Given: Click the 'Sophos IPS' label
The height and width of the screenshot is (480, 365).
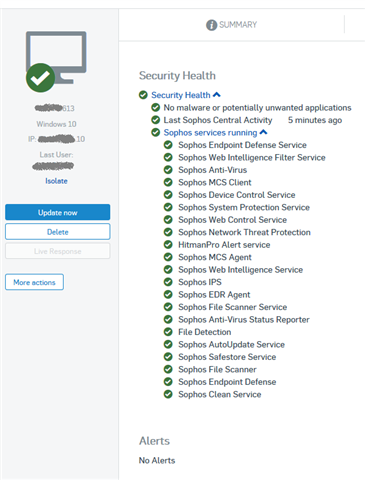Looking at the screenshot, I should point(200,282).
